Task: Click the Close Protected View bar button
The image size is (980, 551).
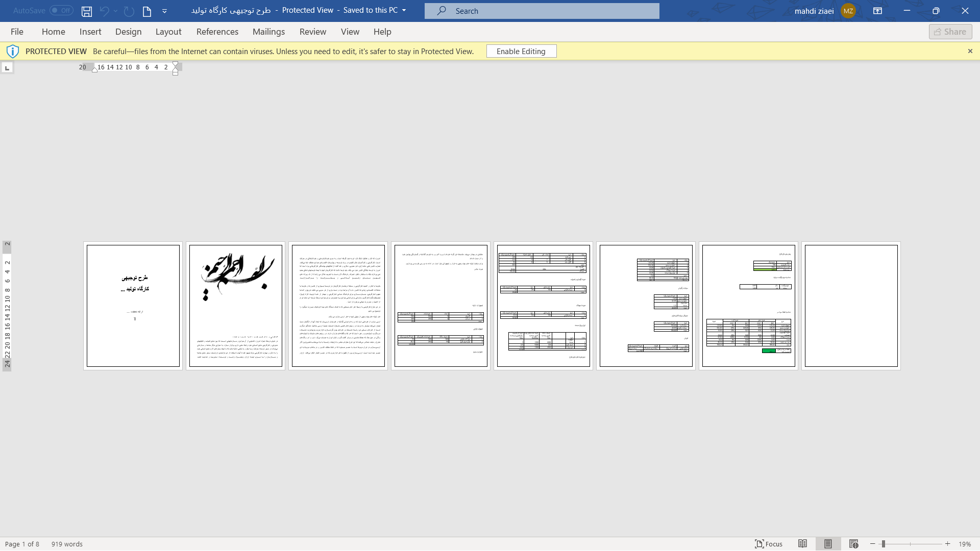Action: click(970, 51)
